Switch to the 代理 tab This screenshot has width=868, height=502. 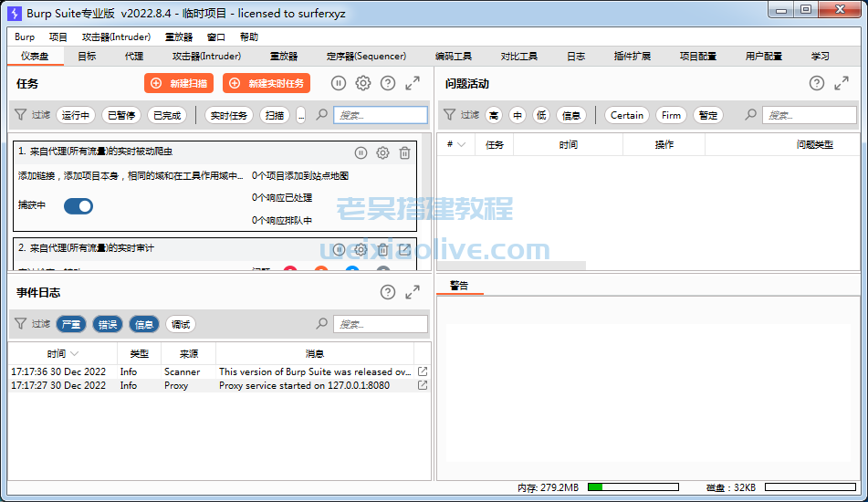point(134,56)
